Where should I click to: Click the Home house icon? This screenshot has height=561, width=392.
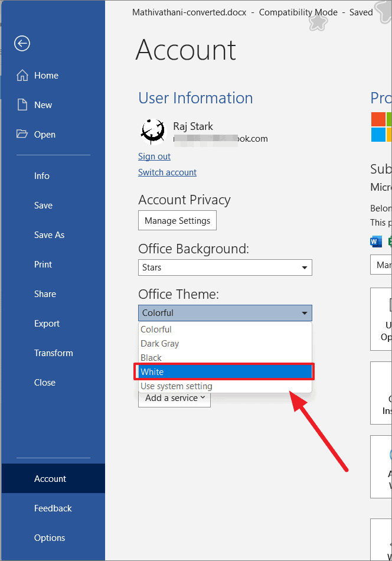click(22, 75)
